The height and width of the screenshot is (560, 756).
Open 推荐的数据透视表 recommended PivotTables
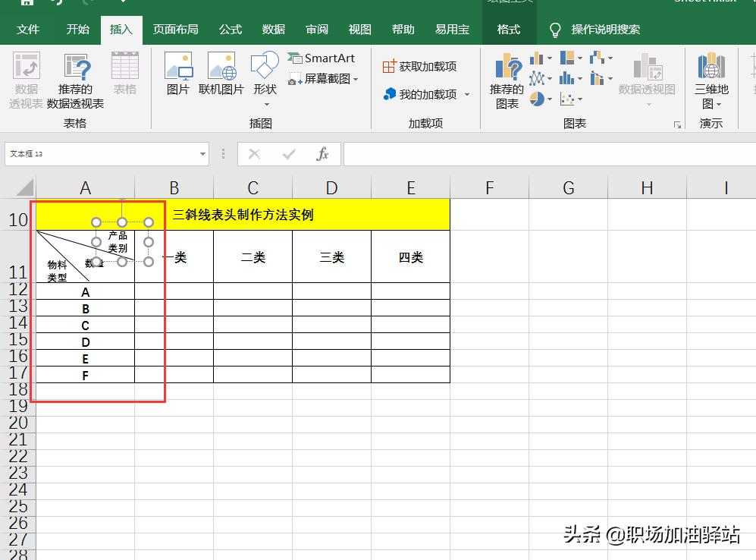(x=76, y=80)
